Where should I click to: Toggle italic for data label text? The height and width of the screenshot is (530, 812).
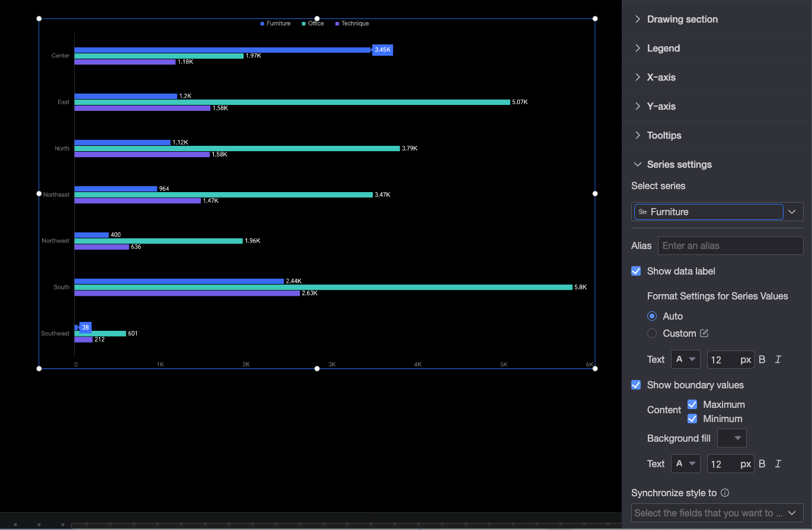[x=778, y=359]
